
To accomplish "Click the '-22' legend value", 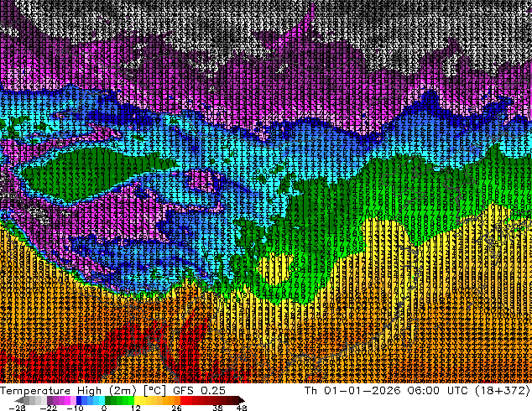I will click(49, 408).
